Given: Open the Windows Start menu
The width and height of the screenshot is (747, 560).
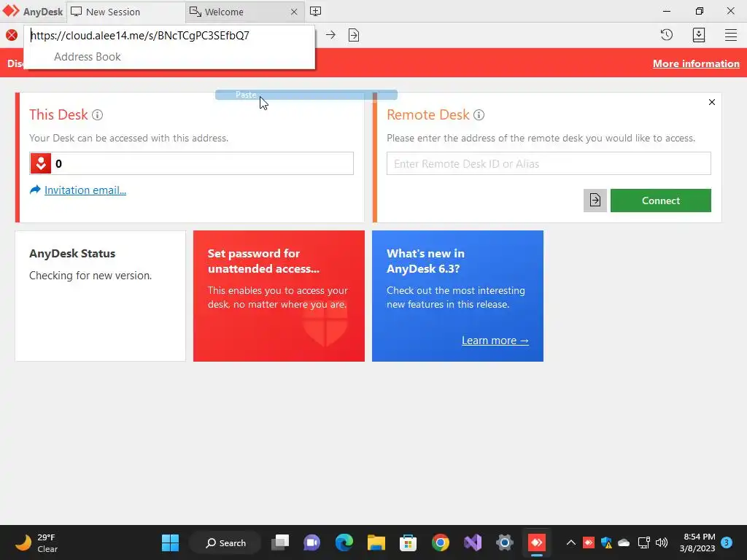Looking at the screenshot, I should [170, 542].
